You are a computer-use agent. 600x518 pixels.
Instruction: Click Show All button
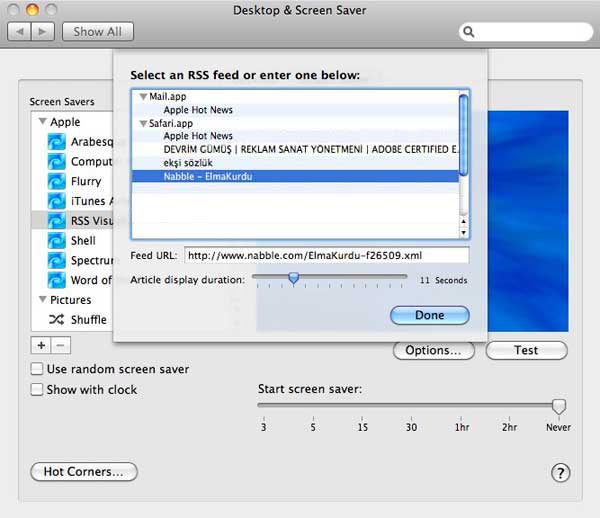[98, 31]
